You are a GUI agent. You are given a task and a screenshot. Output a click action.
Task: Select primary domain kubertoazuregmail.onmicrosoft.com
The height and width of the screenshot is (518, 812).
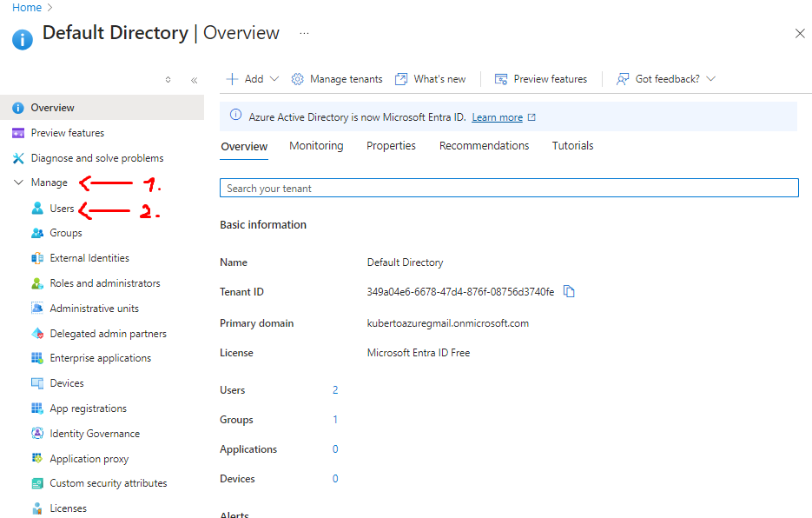point(448,323)
